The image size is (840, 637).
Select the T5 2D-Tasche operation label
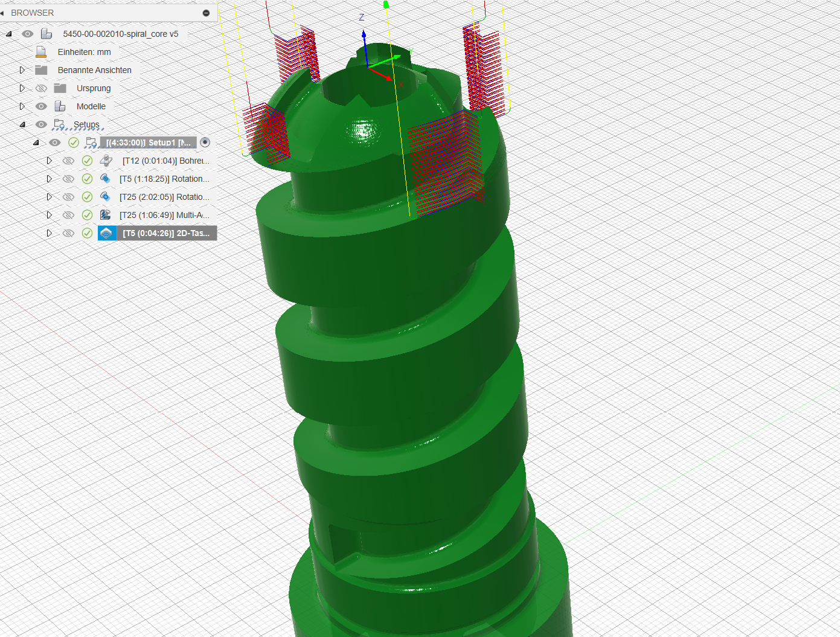pyautogui.click(x=166, y=233)
